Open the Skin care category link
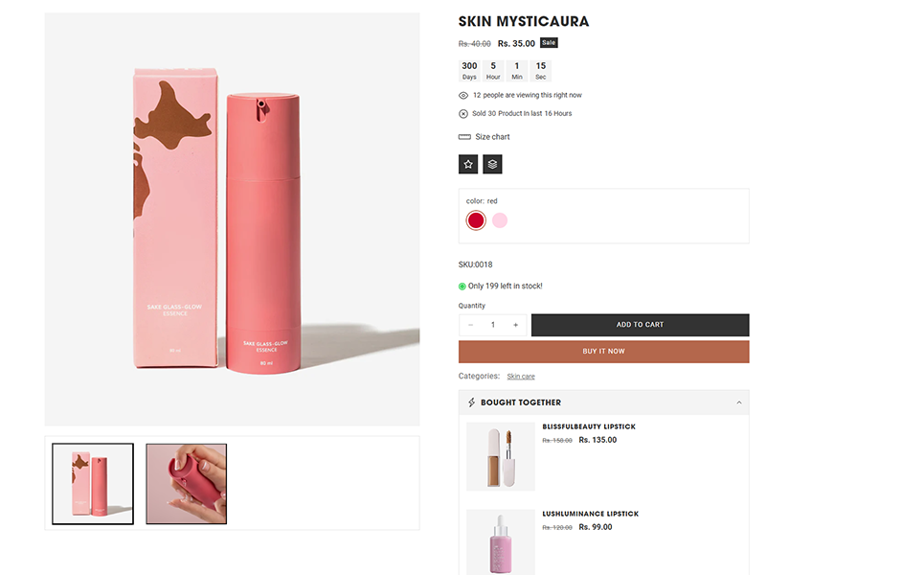The height and width of the screenshot is (575, 924). pos(521,377)
